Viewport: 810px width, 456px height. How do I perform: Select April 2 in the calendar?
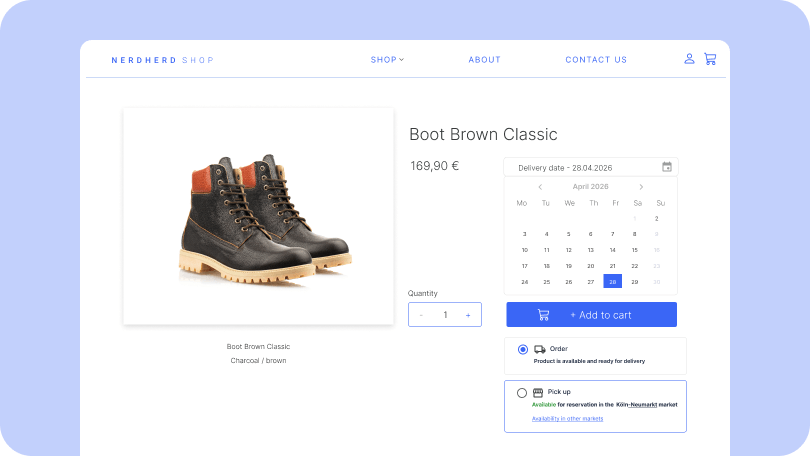[657, 218]
